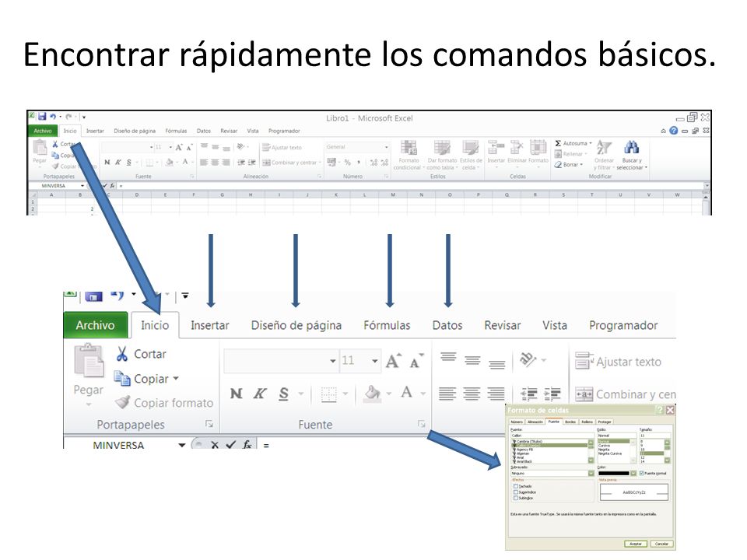This screenshot has height=560, width=747.
Task: Toggle bold N button in enlarged ribbon
Action: (236, 394)
